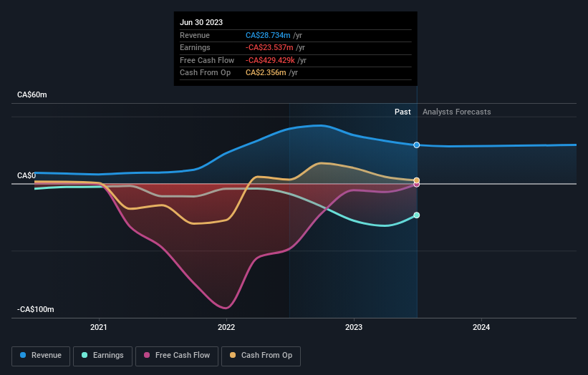The height and width of the screenshot is (375, 588).
Task: Click the Earnings row label in tooltip
Action: point(195,47)
